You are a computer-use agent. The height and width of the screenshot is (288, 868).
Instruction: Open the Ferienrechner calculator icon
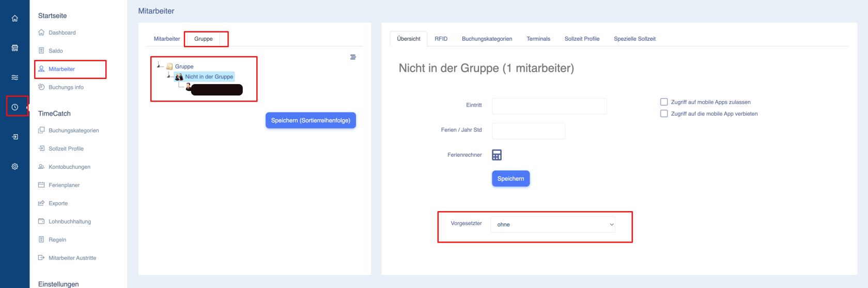click(x=497, y=155)
